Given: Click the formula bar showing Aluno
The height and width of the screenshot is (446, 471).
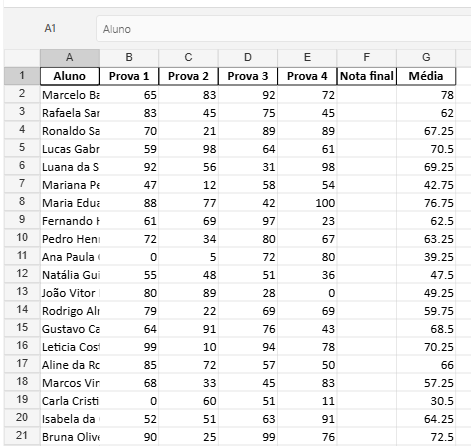Looking at the screenshot, I should 284,29.
